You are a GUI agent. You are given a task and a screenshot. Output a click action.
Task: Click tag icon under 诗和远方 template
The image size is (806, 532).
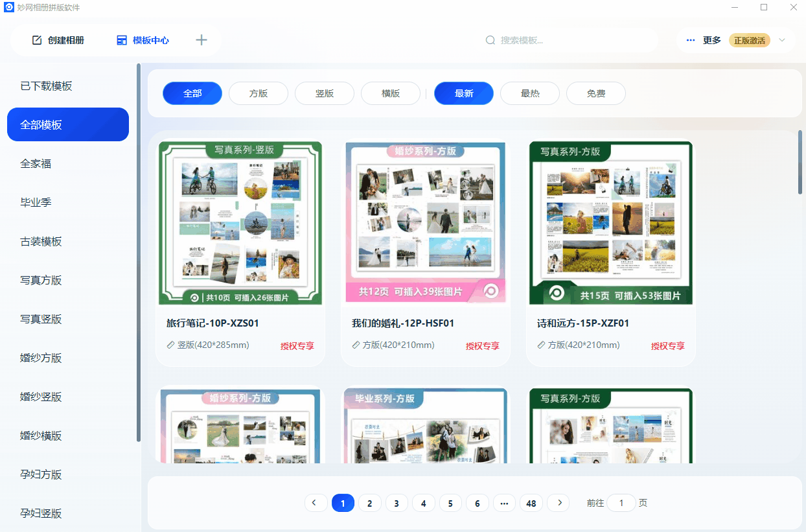click(x=541, y=345)
